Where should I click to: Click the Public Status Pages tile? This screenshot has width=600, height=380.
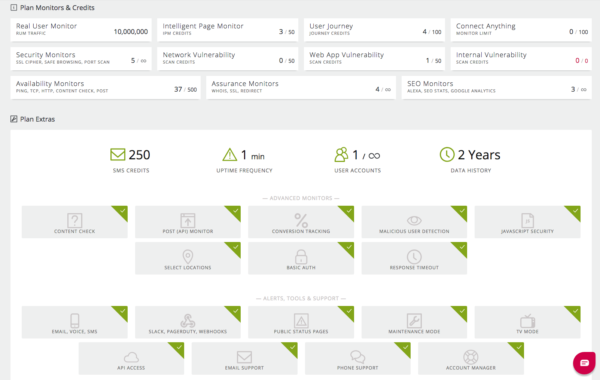(x=301, y=322)
